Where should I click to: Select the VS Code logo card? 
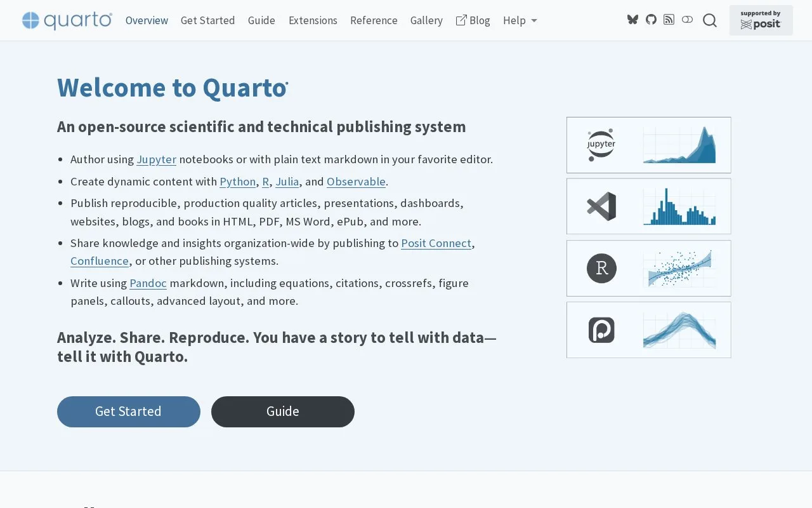click(x=648, y=206)
